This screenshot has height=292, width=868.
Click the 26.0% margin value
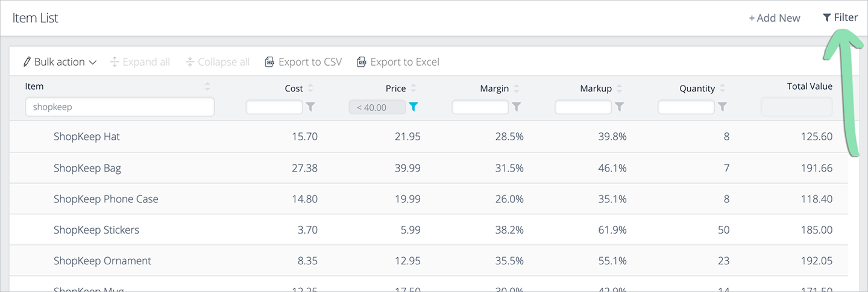point(509,199)
